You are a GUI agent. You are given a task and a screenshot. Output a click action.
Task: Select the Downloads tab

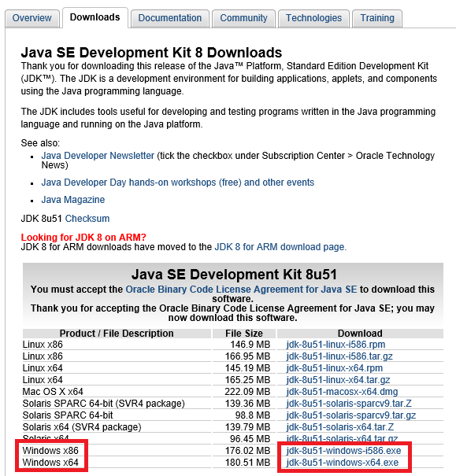point(95,17)
